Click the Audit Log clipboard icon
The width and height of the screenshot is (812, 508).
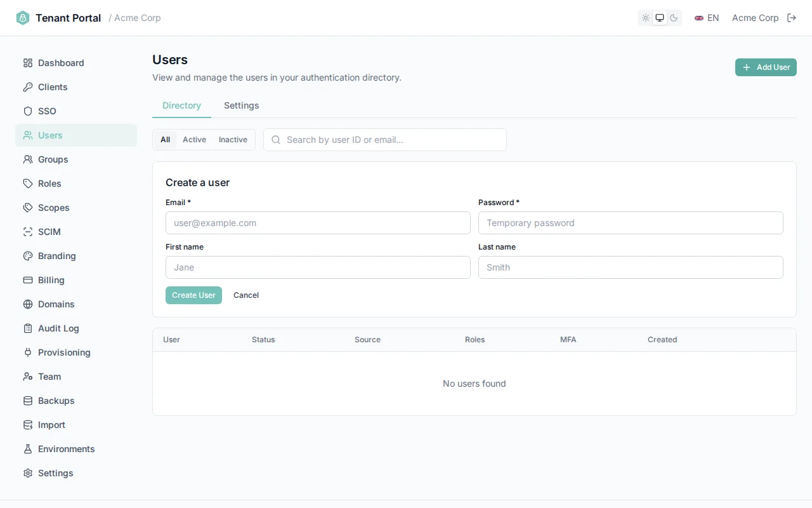(28, 328)
